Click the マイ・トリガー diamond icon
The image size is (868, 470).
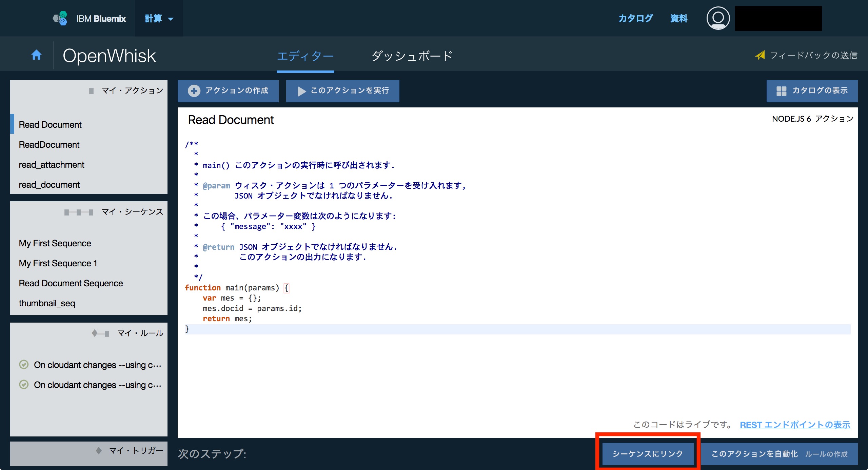[x=99, y=451]
